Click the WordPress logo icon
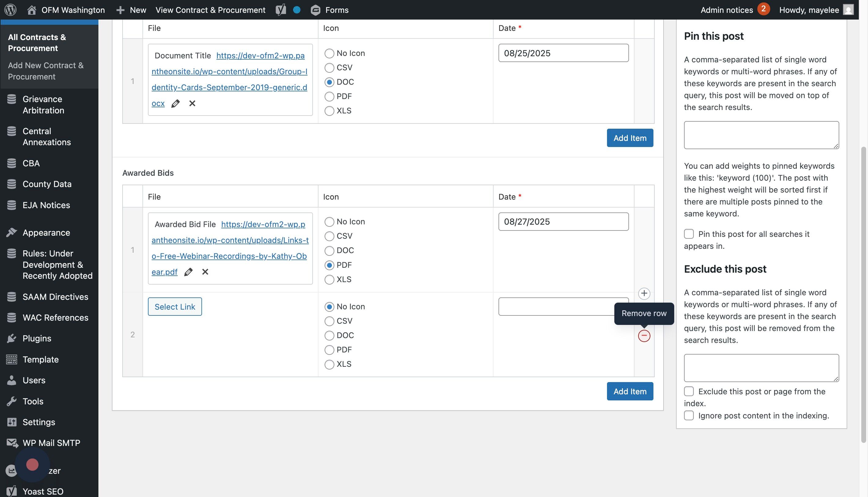868x497 pixels. (x=11, y=9)
